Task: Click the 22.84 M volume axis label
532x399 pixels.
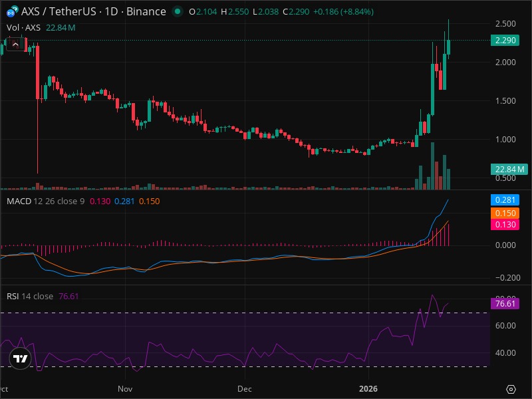Action: click(x=509, y=169)
